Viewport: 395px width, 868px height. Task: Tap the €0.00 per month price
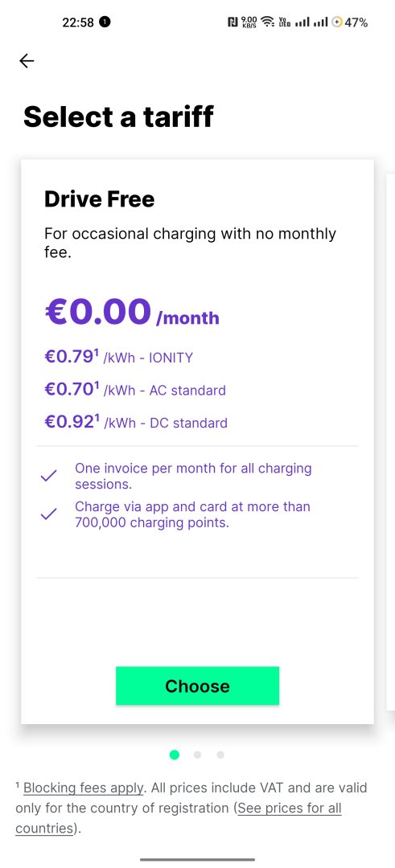pos(132,312)
